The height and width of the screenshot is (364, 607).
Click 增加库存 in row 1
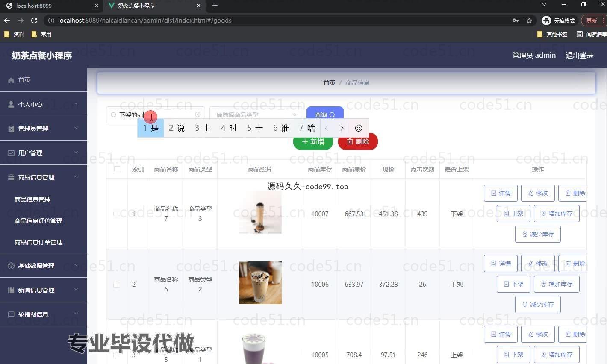557,214
